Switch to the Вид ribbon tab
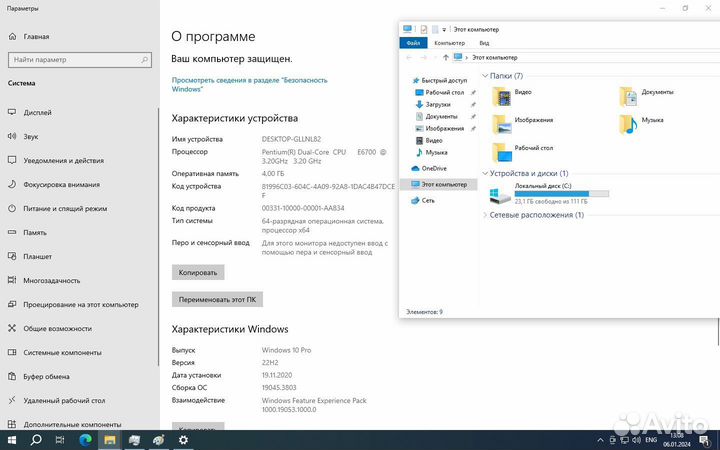 coord(484,43)
